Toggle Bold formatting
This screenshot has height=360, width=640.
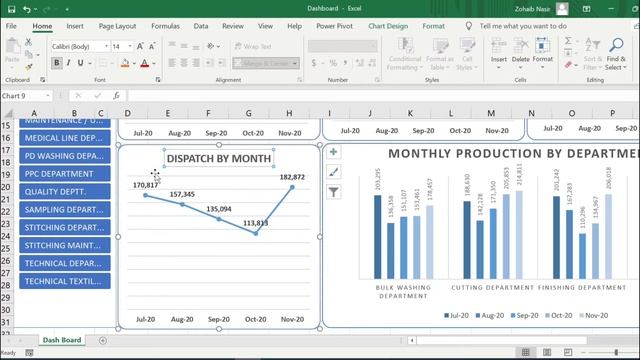tap(57, 63)
